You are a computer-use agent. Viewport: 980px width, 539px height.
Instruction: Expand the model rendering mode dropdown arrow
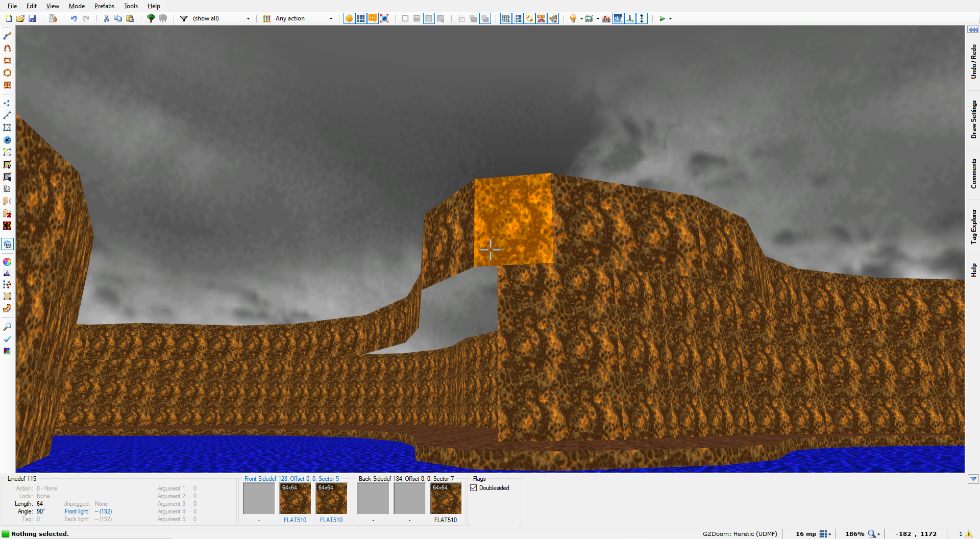(x=598, y=18)
